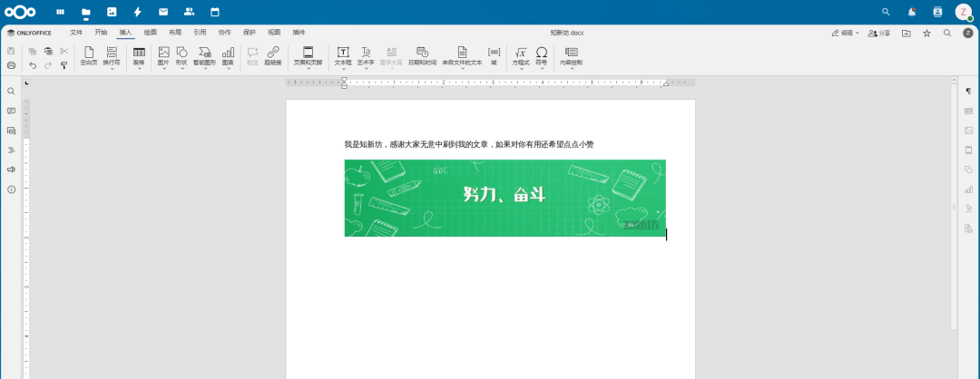Open feedback and support speaker icon
The height and width of the screenshot is (379, 980).
click(11, 170)
